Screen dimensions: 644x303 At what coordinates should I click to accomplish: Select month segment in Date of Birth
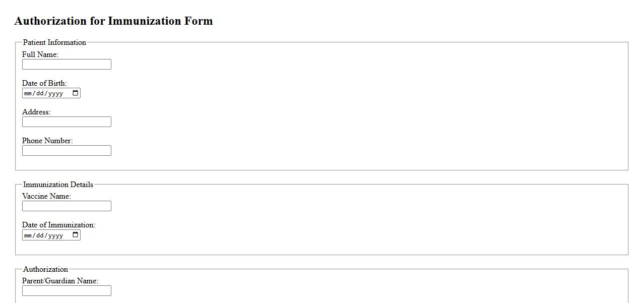28,93
